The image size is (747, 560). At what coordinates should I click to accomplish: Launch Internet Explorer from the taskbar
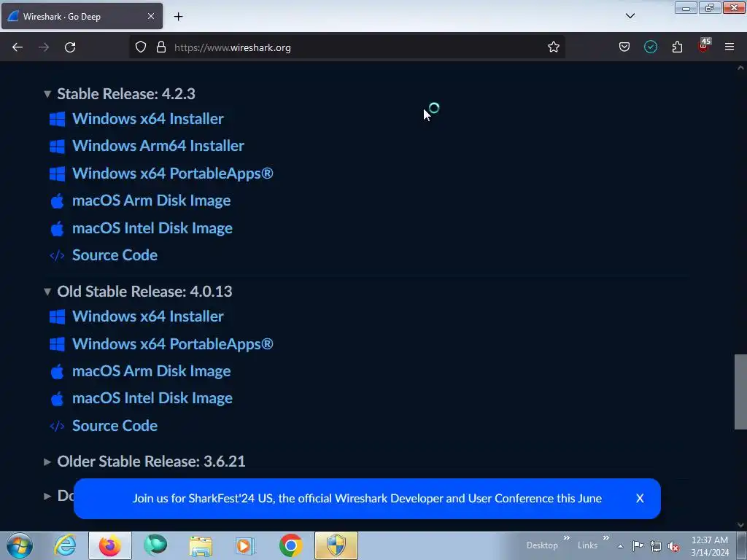pos(65,545)
